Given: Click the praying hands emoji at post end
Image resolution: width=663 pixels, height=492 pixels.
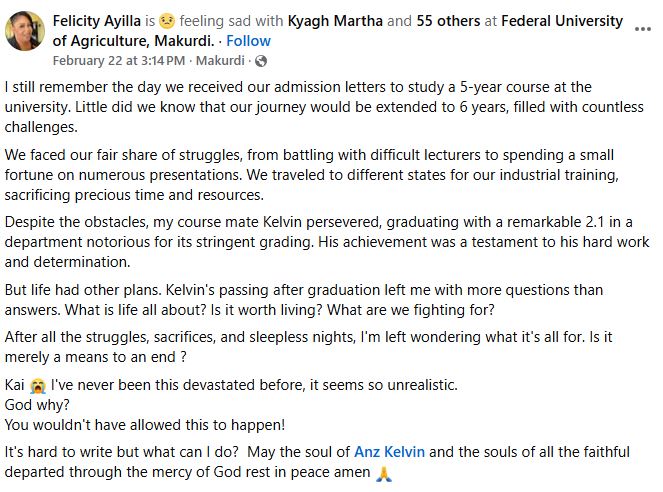Looking at the screenshot, I should point(381,472).
